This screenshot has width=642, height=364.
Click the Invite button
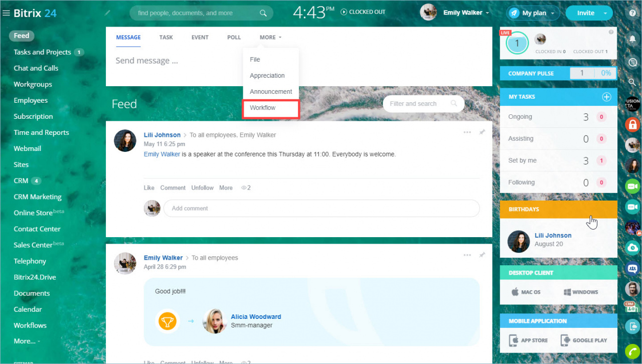tap(585, 13)
